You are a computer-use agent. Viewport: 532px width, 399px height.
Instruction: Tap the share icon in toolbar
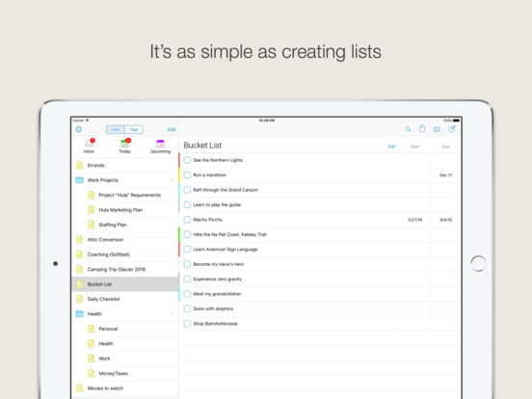pyautogui.click(x=422, y=128)
